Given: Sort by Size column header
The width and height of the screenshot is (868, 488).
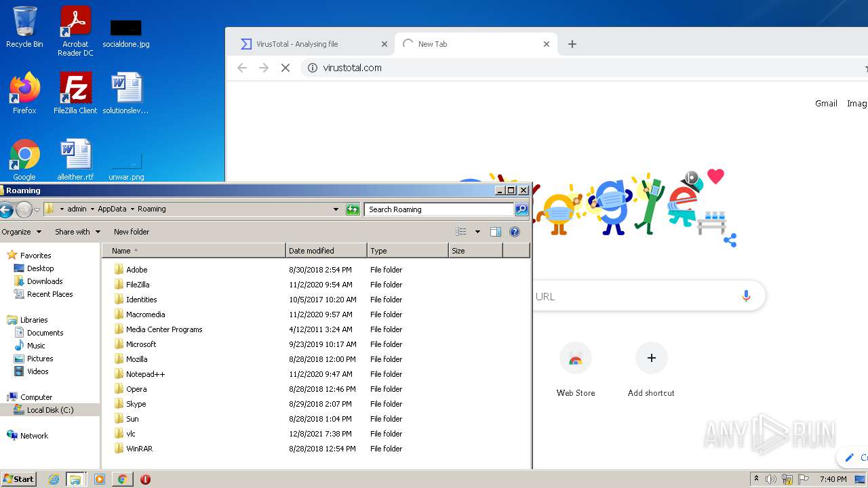Looking at the screenshot, I should pyautogui.click(x=475, y=251).
